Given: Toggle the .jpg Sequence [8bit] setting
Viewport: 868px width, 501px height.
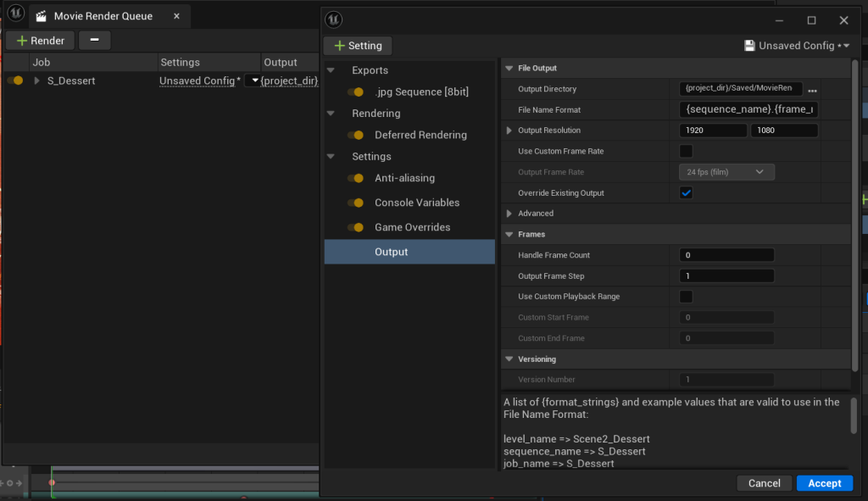Looking at the screenshot, I should point(356,92).
